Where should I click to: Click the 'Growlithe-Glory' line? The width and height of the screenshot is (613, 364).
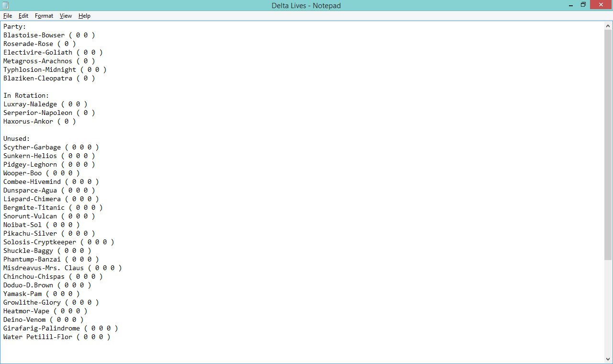[x=51, y=303]
